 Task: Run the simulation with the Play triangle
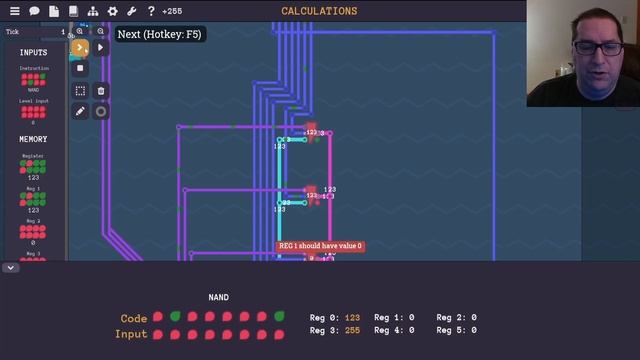(x=100, y=48)
